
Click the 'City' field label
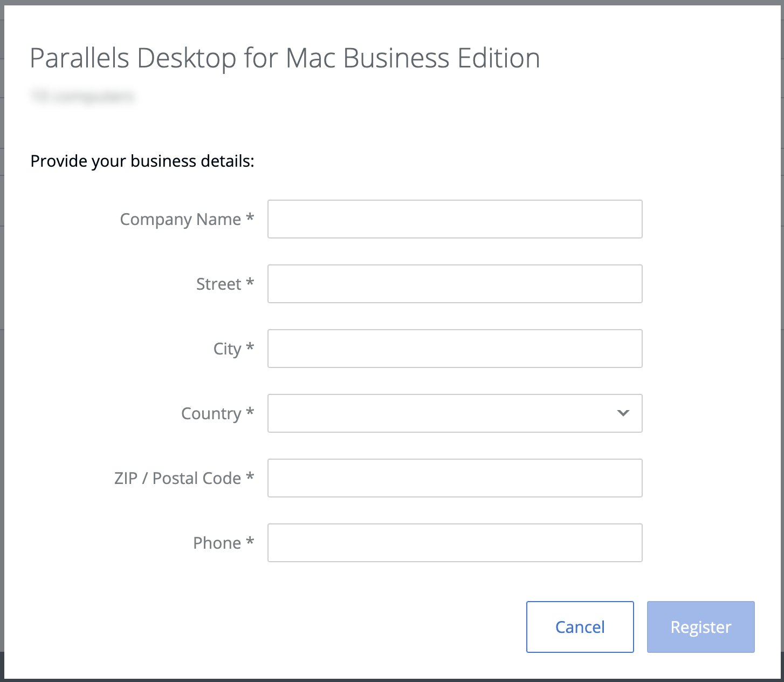pyautogui.click(x=227, y=349)
